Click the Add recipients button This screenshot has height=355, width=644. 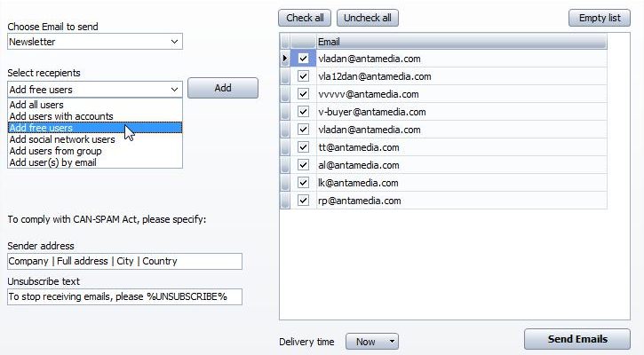click(223, 88)
